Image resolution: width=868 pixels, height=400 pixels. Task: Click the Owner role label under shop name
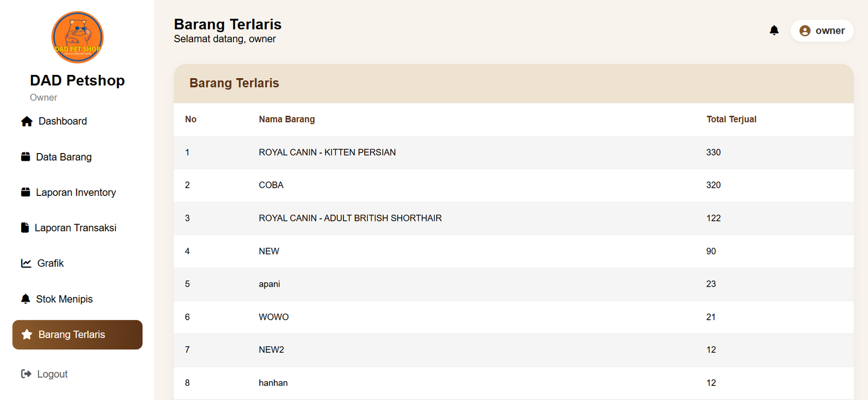pyautogui.click(x=43, y=98)
